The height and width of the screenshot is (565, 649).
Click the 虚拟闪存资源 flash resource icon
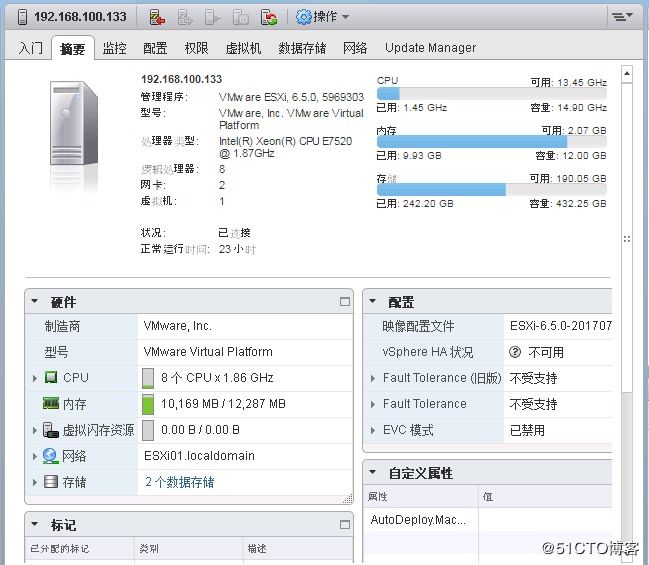click(51, 430)
